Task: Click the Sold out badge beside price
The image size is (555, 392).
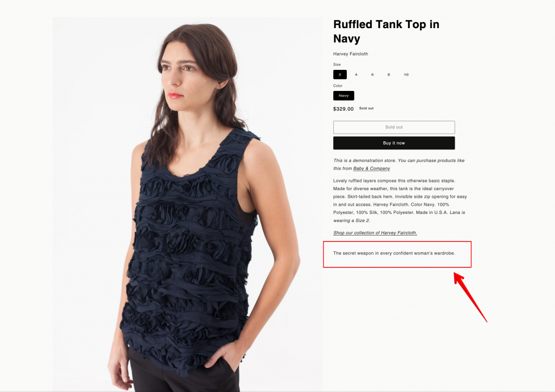Action: tap(366, 108)
